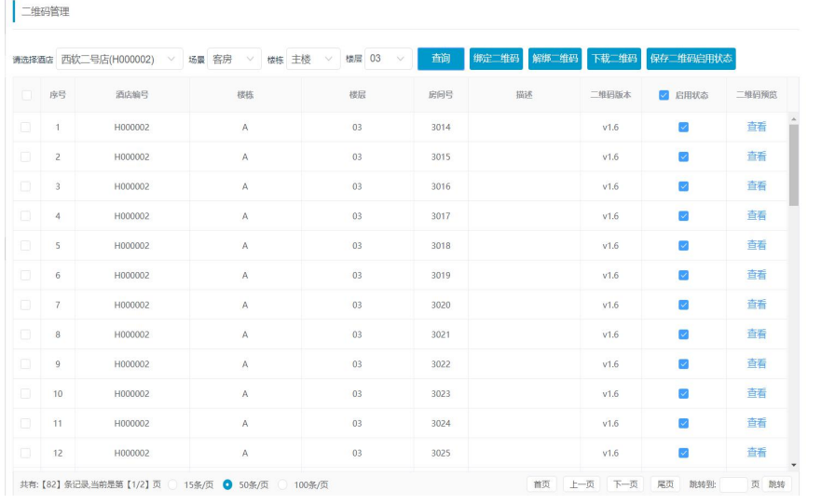Click 查看 link for room 3016
Viewport: 835px width, 504px height.
(x=756, y=185)
